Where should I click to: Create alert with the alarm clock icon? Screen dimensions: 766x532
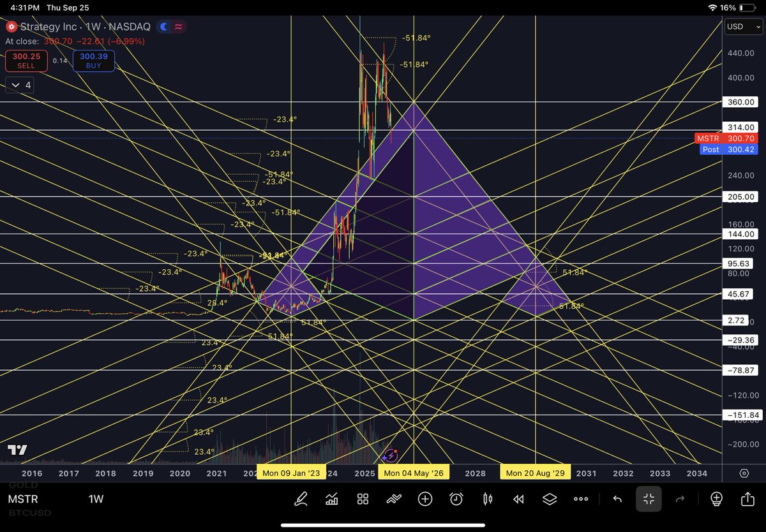pos(456,499)
